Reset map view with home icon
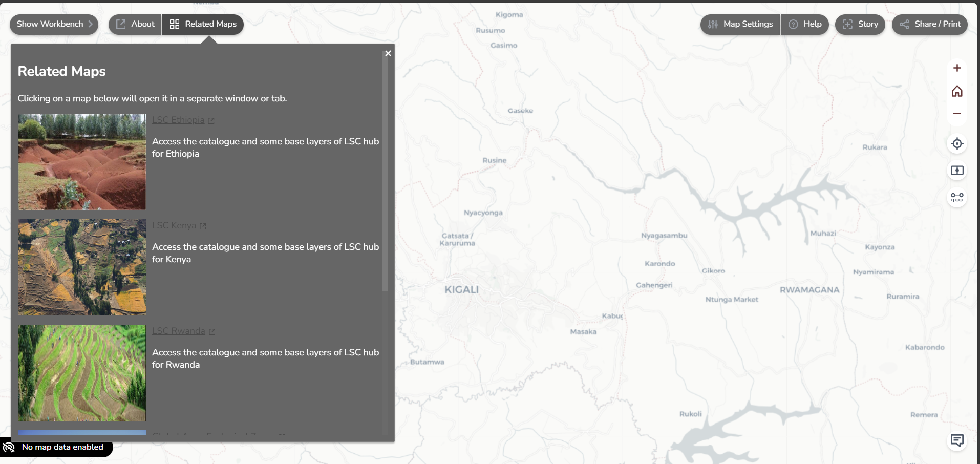980x464 pixels. click(956, 91)
